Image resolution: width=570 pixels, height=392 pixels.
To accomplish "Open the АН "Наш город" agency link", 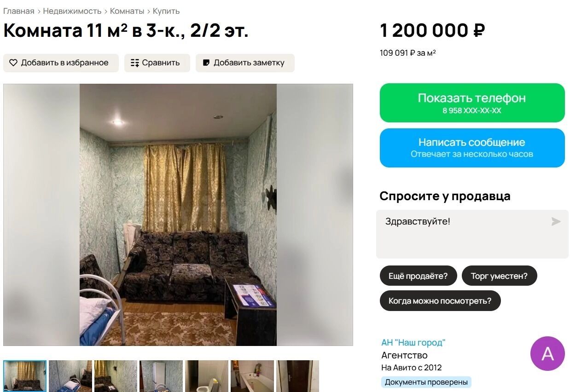I will pyautogui.click(x=413, y=343).
